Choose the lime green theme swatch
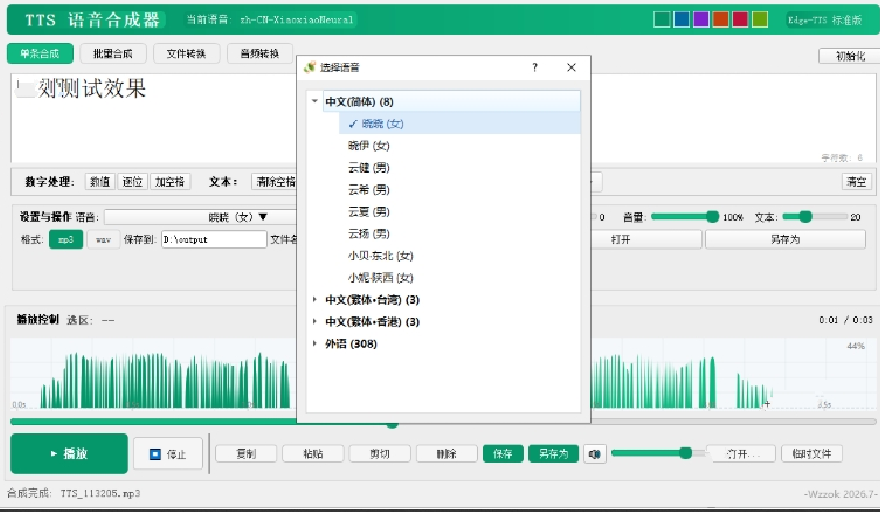Viewport: 880px width, 512px height. pyautogui.click(x=760, y=20)
